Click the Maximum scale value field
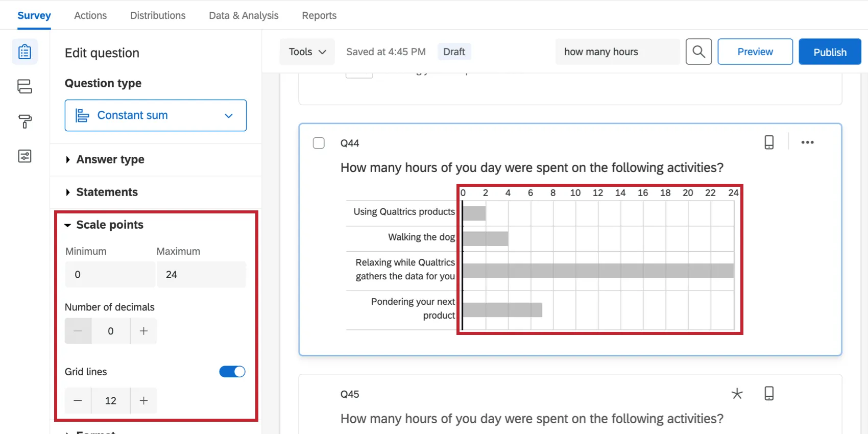Image resolution: width=868 pixels, height=434 pixels. [201, 275]
